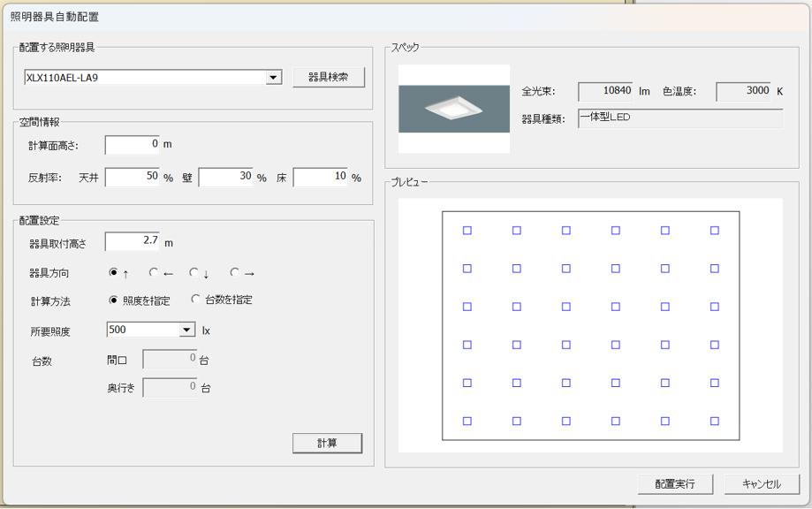Select the down arrow fixture direction

(194, 273)
